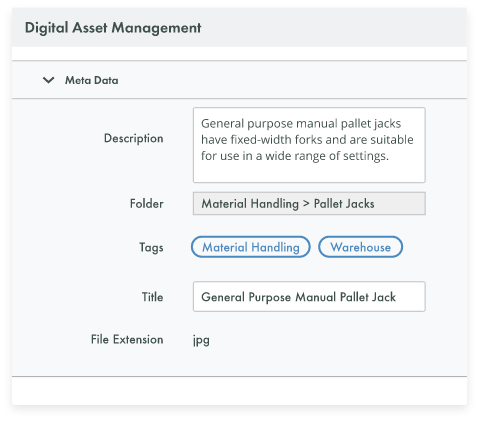Image resolution: width=480 pixels, height=422 pixels.
Task: Click the > separator in folder path
Action: pyautogui.click(x=306, y=204)
